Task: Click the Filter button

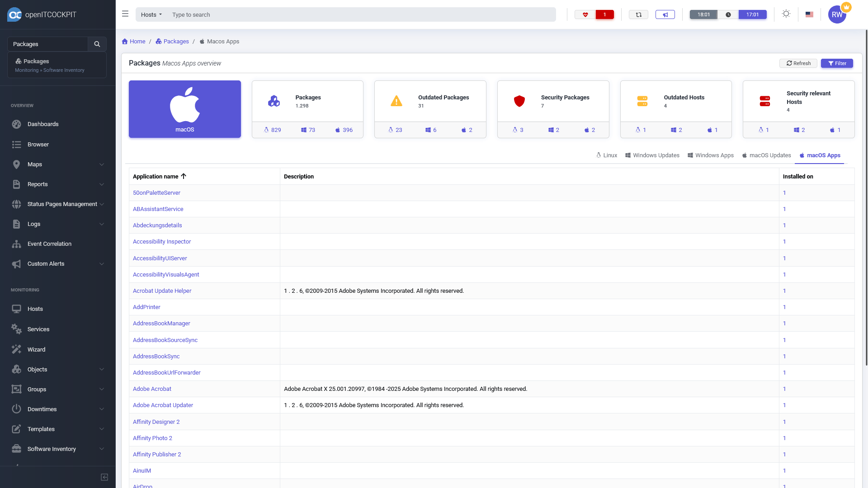Action: pos(836,63)
